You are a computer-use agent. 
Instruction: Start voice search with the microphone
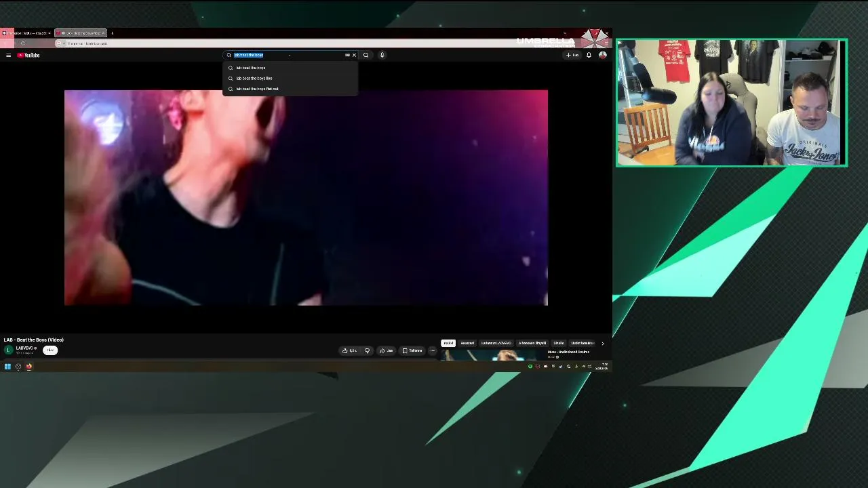click(382, 55)
